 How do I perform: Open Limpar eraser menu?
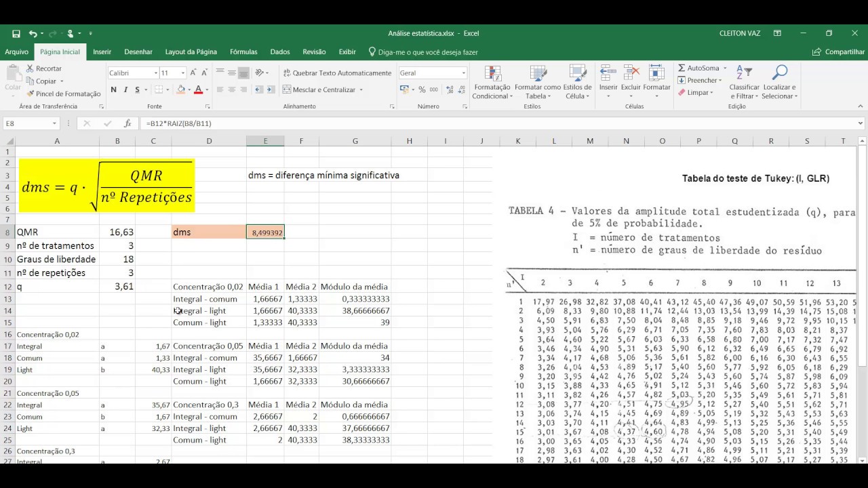coord(695,92)
